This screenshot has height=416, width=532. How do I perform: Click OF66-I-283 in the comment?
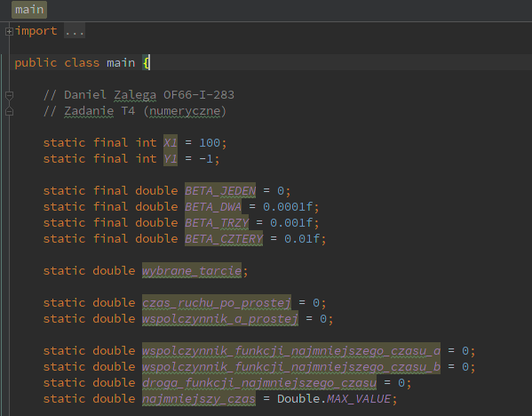[199, 95]
